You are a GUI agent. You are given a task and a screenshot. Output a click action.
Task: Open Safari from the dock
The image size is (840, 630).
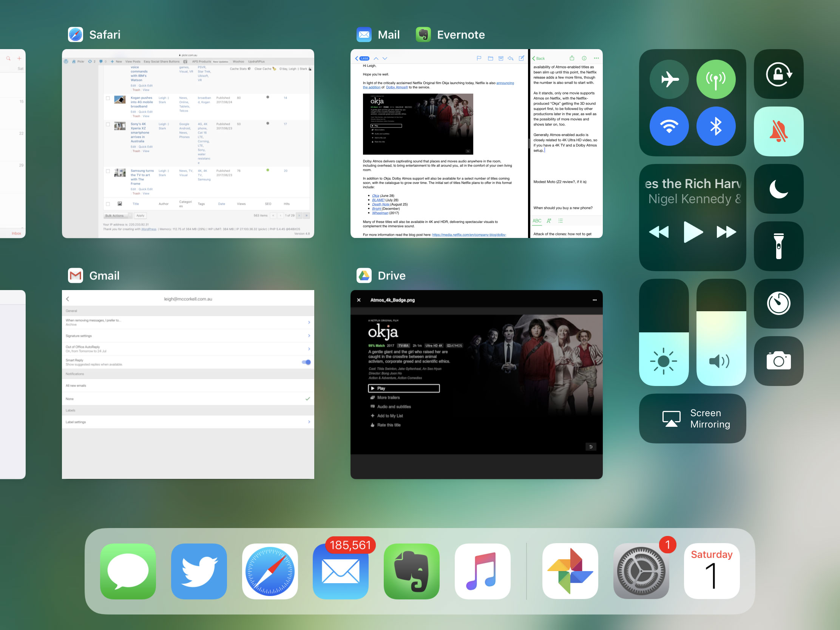(270, 571)
